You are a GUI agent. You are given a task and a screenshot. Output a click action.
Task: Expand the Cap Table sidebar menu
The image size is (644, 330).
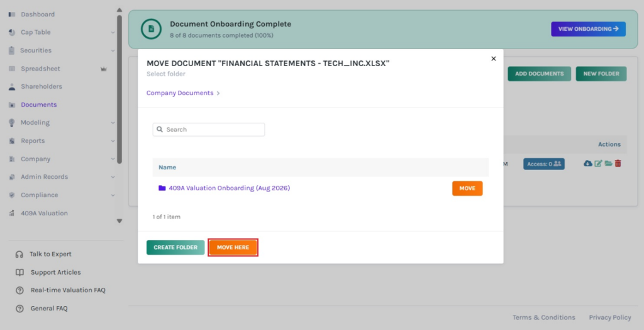[x=113, y=33]
